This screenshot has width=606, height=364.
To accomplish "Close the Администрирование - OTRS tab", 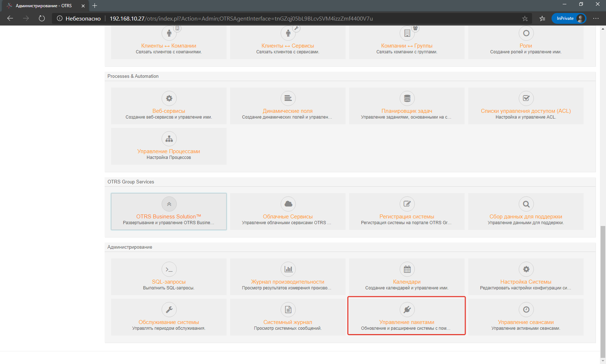I will [83, 6].
